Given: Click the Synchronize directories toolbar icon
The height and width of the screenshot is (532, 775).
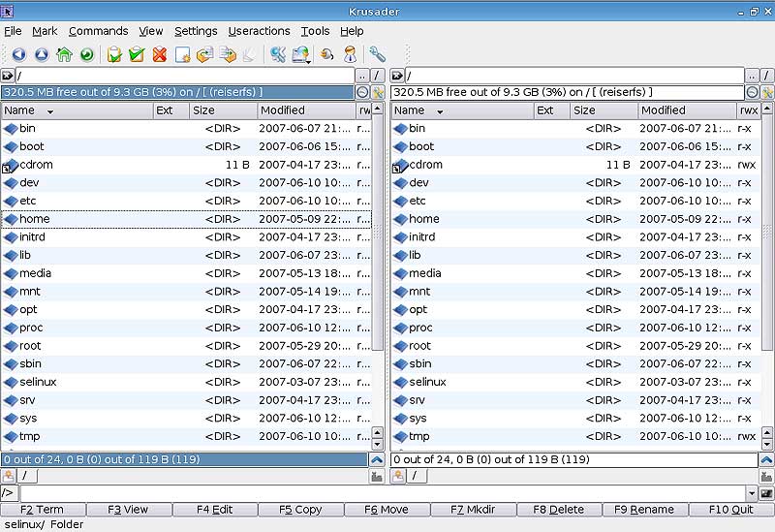Looking at the screenshot, I should click(326, 54).
